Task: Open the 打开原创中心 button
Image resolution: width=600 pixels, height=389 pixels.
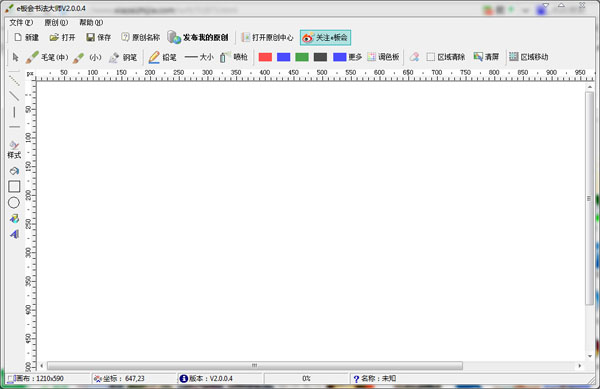Action: 267,37
